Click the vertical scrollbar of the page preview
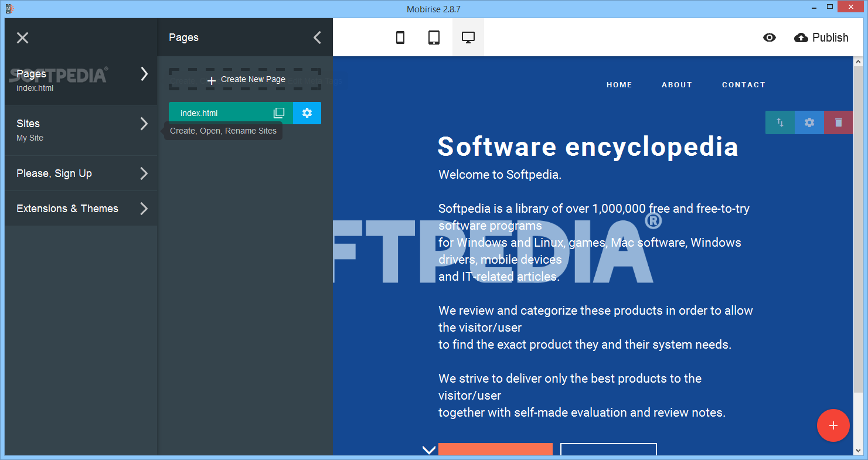This screenshot has height=460, width=868. tap(859, 229)
